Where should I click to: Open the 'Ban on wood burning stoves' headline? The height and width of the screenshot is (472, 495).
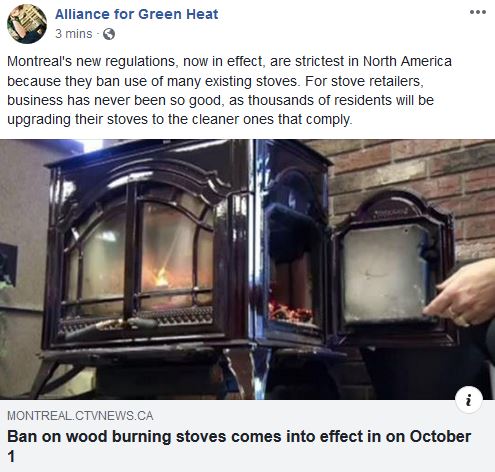239,446
